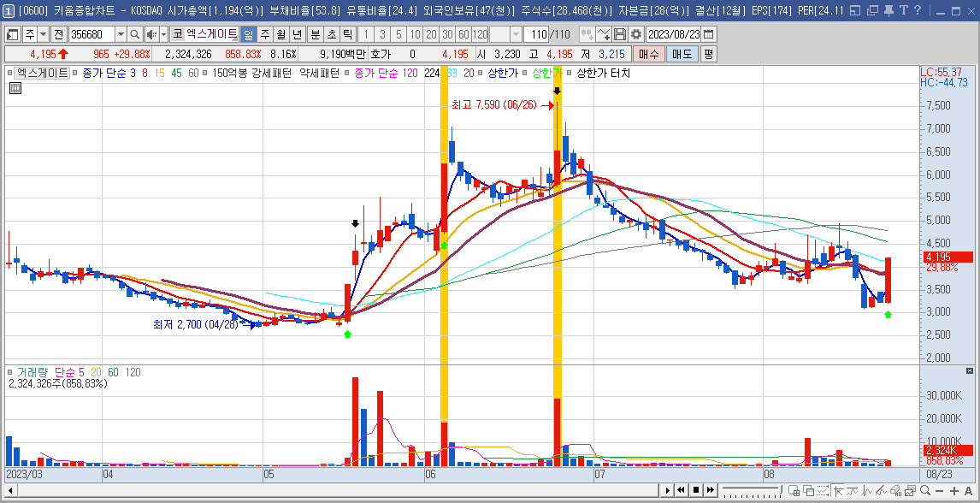Click the A auto-scale icon at bottom right
980x503 pixels.
(968, 490)
